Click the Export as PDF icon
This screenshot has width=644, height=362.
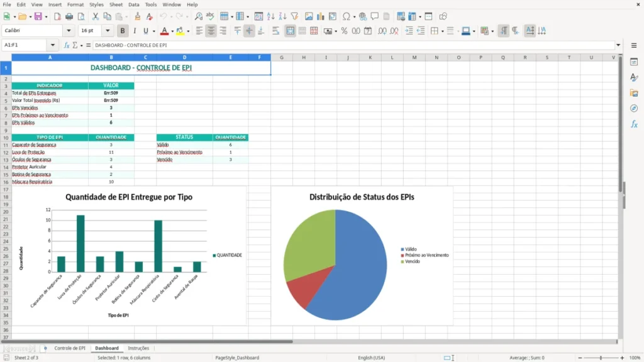pyautogui.click(x=57, y=16)
